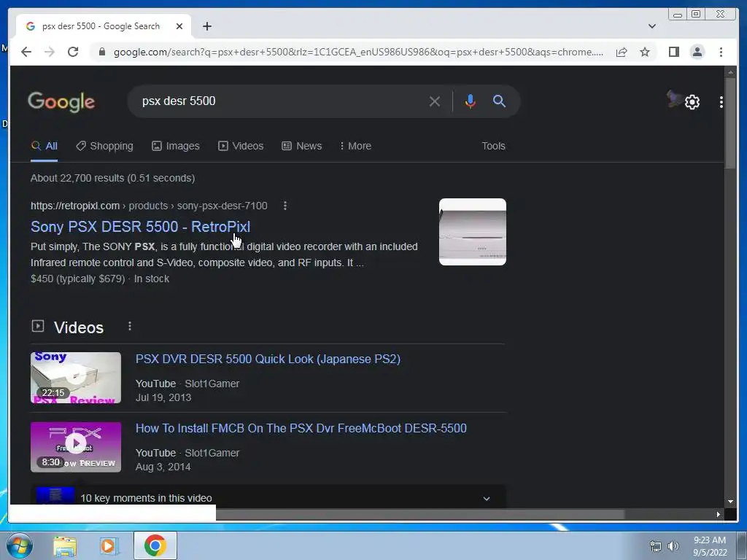Select the All results tab

[44, 146]
